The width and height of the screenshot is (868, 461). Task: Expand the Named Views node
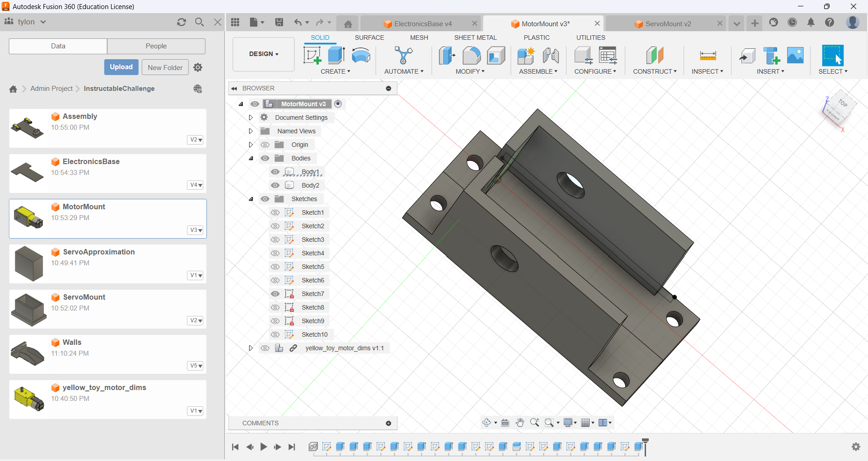click(250, 131)
